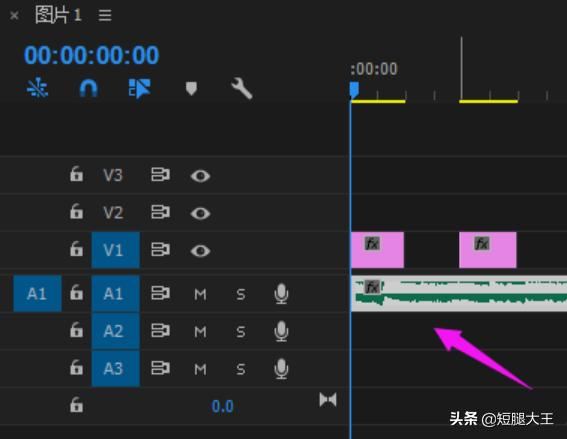Toggle sync lock for A1

pyautogui.click(x=160, y=293)
